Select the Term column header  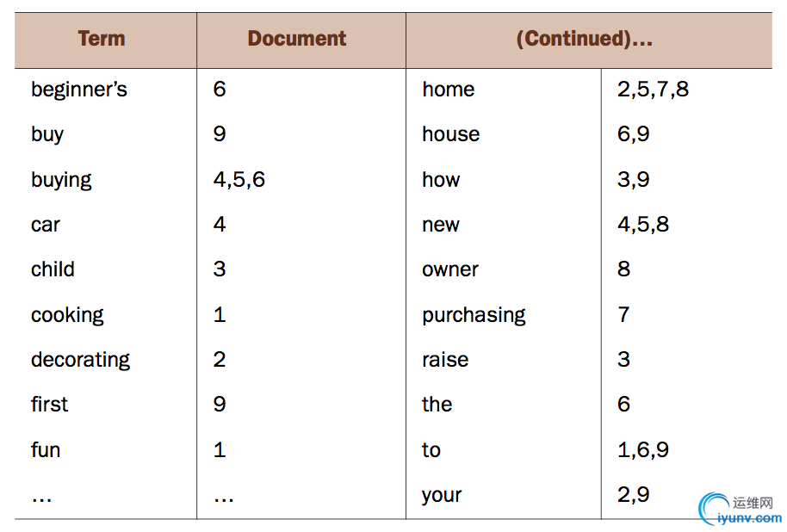102,39
